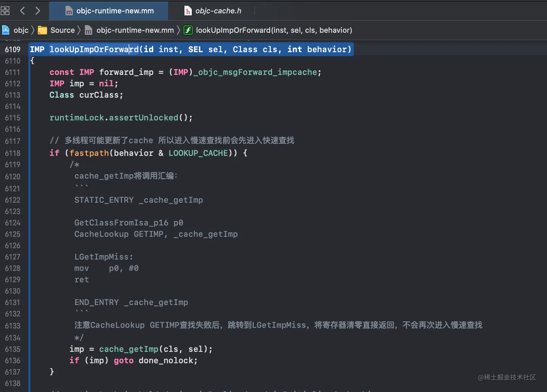Open the objc breadcrumb item
The width and height of the screenshot is (547, 392).
(x=21, y=30)
